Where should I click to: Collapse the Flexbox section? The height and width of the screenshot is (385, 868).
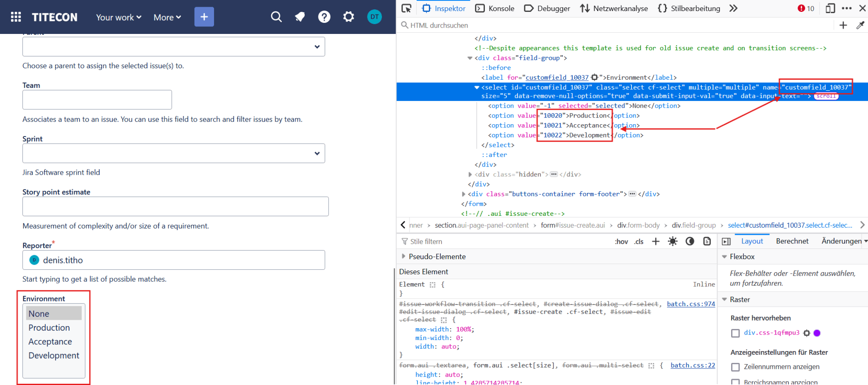coord(725,257)
